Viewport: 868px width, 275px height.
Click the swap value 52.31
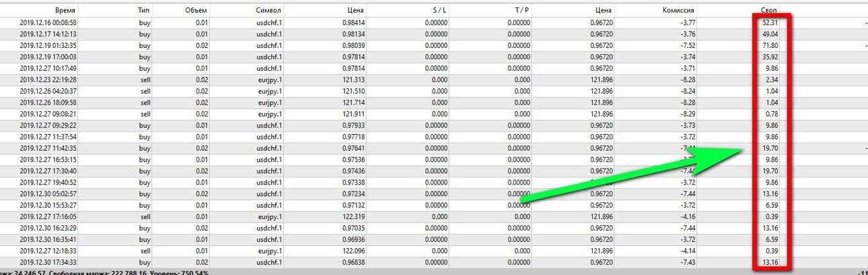tap(769, 22)
